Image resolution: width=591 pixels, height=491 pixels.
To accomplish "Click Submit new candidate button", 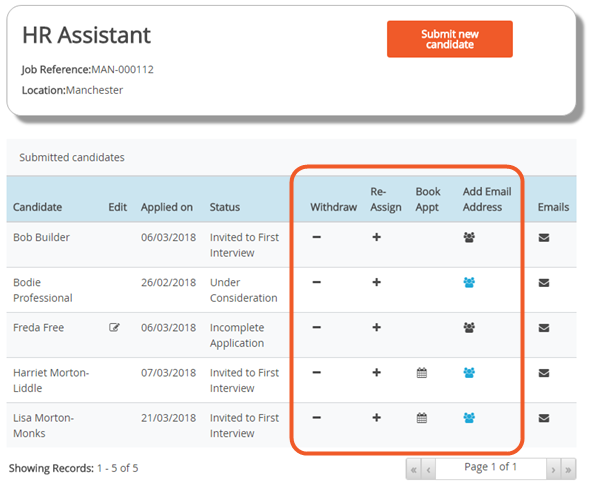I will [x=450, y=39].
